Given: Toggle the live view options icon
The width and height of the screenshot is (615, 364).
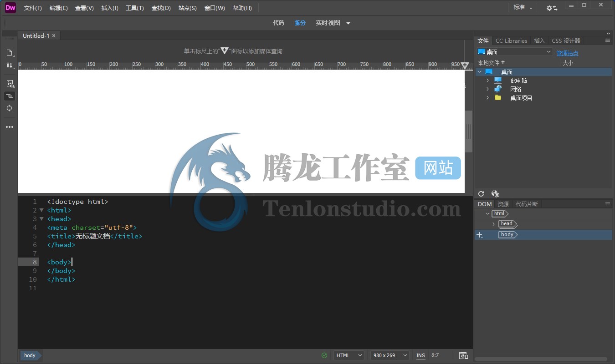Looking at the screenshot, I should click(10, 84).
